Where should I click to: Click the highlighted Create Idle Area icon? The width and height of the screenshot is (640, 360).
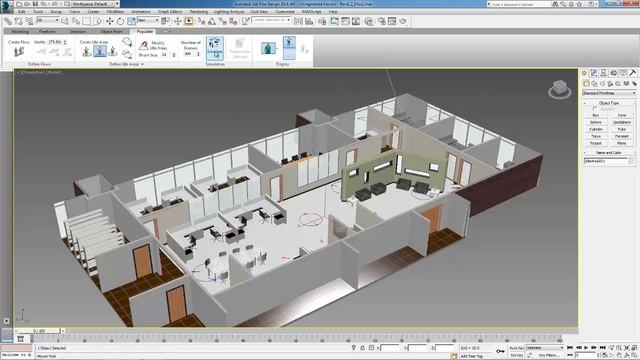(x=100, y=51)
